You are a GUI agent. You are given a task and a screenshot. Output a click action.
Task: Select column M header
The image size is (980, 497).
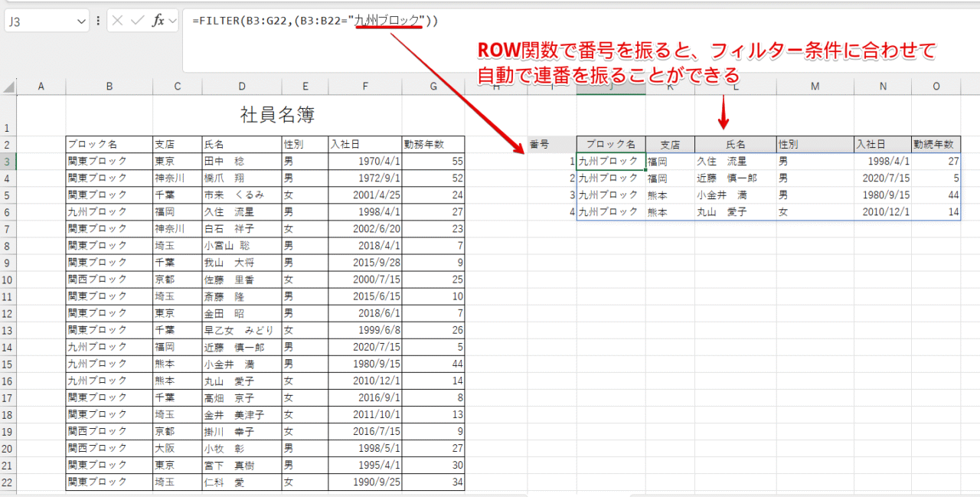click(815, 87)
